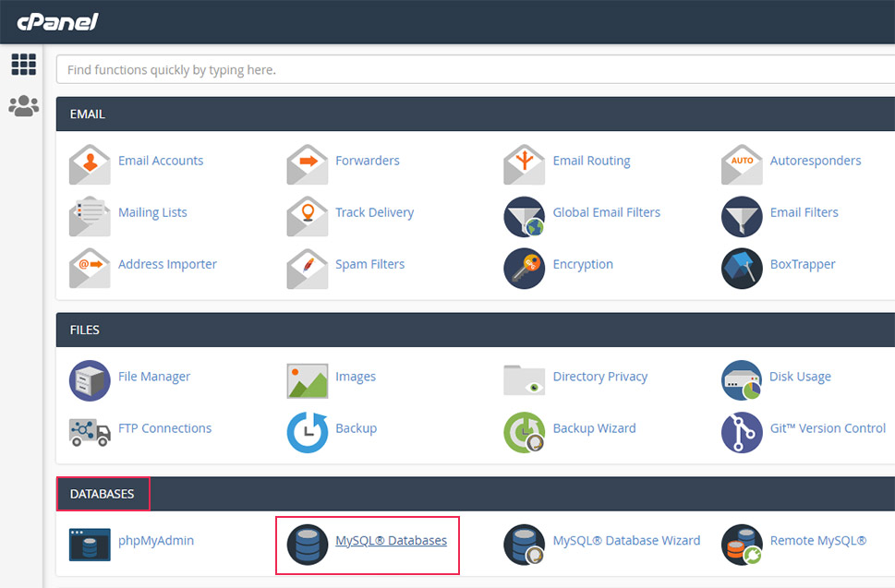Open the Git Version Control link

(828, 428)
